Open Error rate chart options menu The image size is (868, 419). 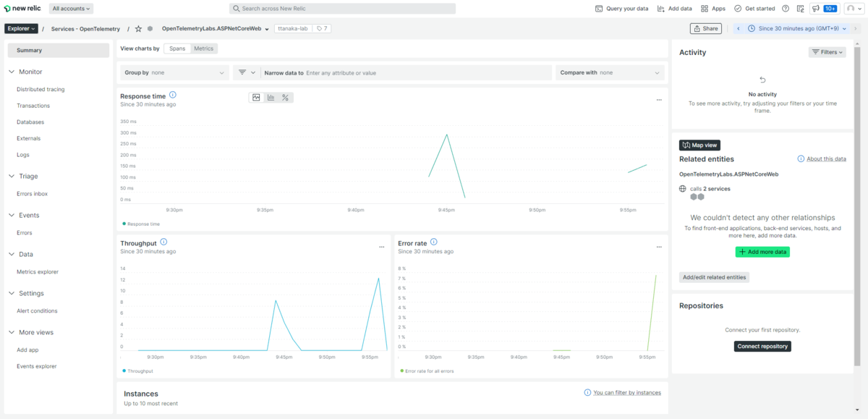[659, 247]
